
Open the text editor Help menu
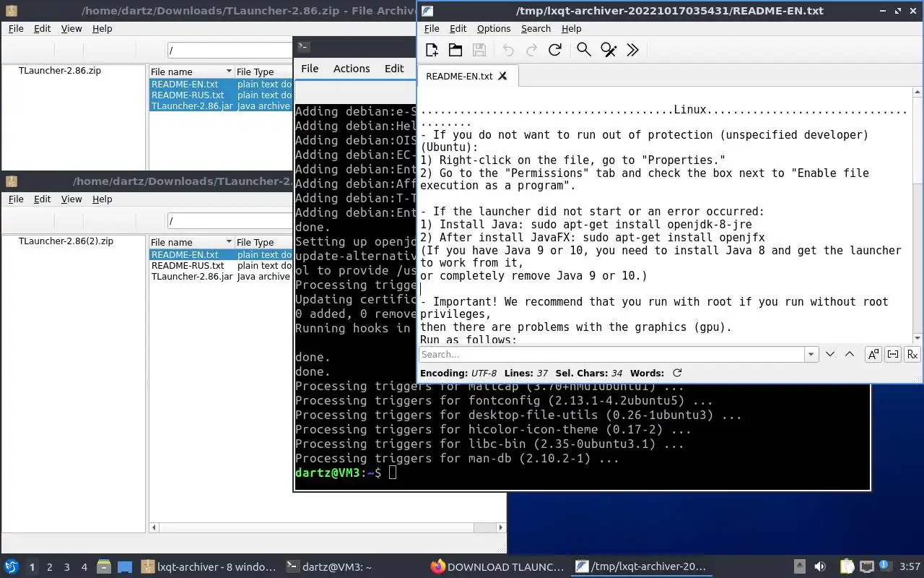tap(571, 29)
